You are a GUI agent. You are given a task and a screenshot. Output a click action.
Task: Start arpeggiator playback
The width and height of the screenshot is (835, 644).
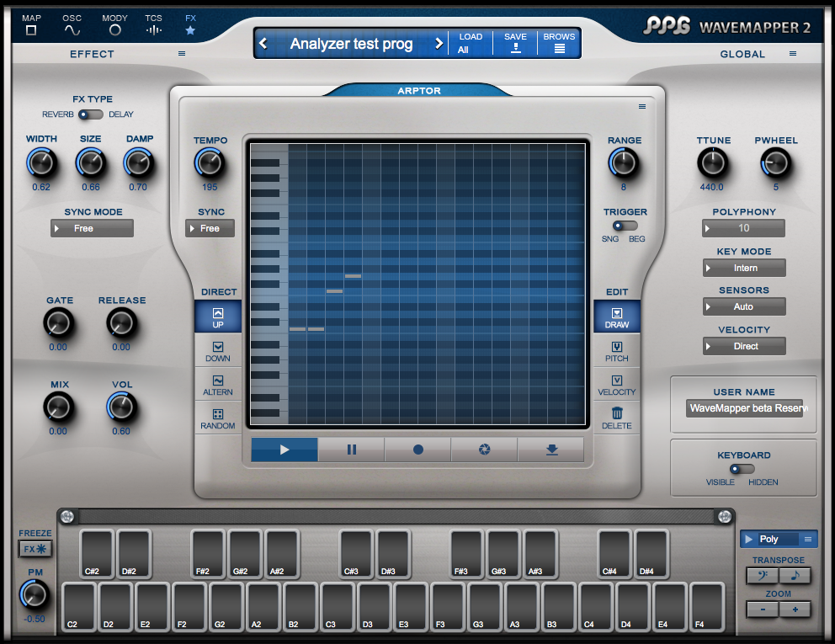pyautogui.click(x=285, y=450)
